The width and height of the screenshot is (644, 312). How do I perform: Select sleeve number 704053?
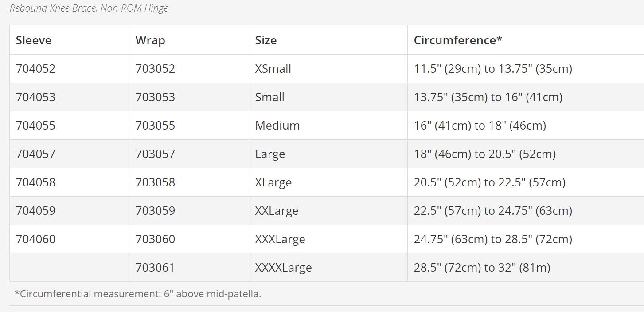pos(36,97)
